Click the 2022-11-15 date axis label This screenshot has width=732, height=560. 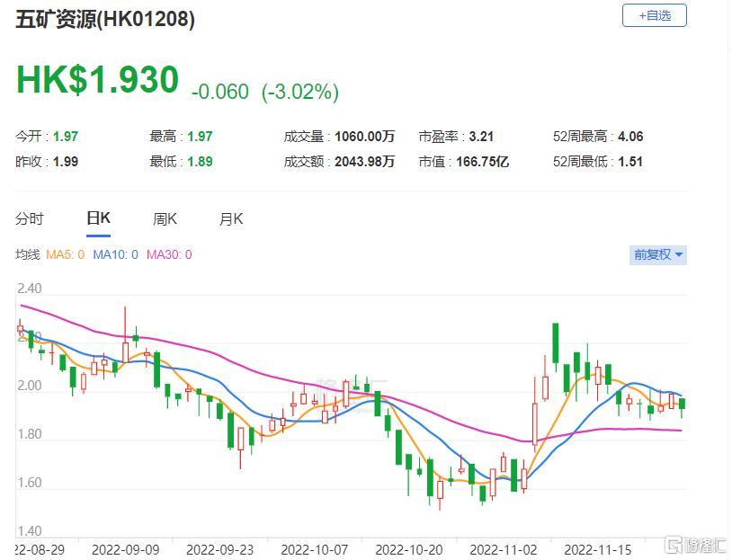(x=597, y=550)
